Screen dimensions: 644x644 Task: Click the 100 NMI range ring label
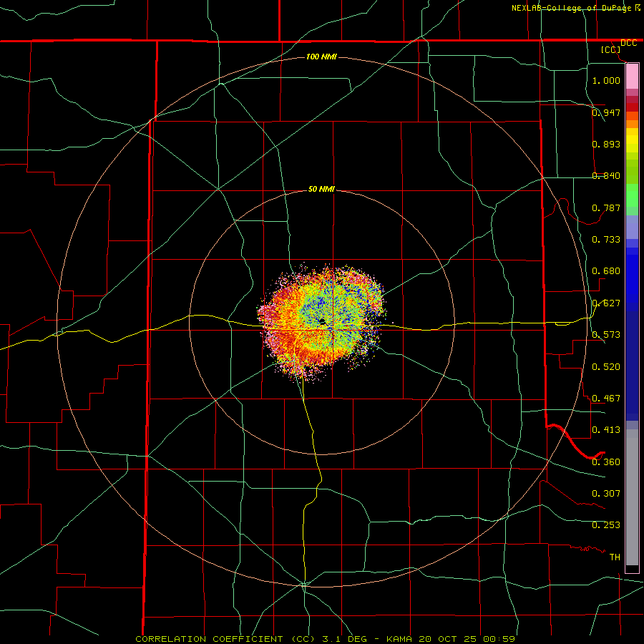[321, 57]
